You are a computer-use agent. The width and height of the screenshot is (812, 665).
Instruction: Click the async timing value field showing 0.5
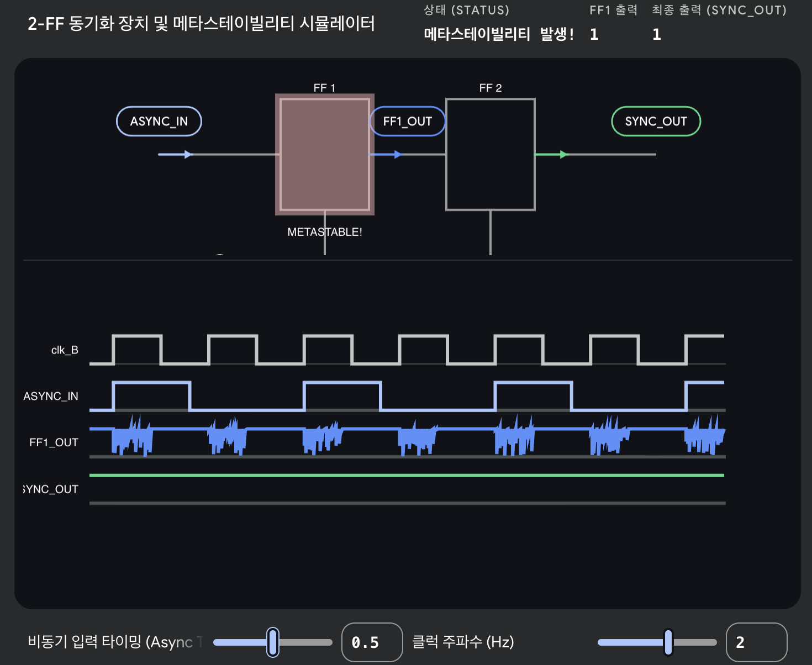pos(372,642)
